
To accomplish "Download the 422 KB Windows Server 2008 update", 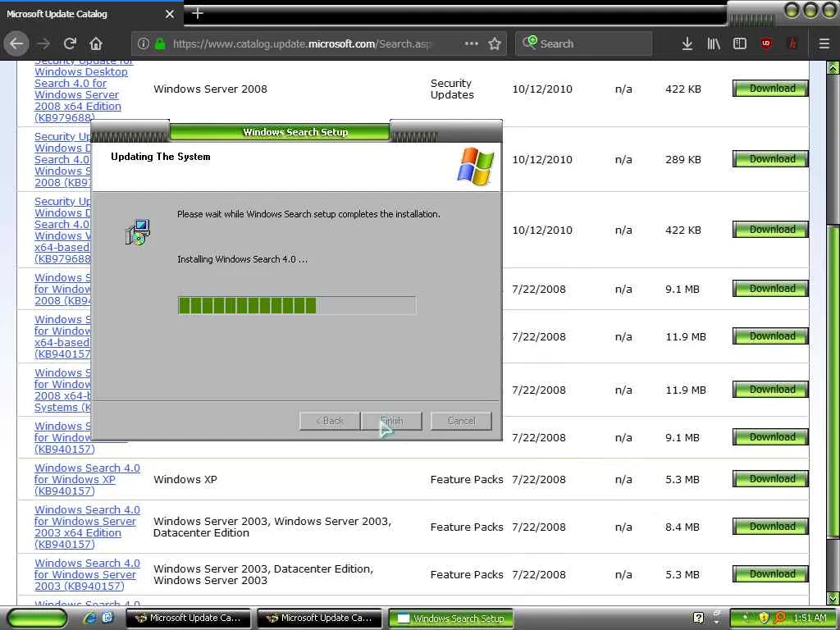I will 770,89.
